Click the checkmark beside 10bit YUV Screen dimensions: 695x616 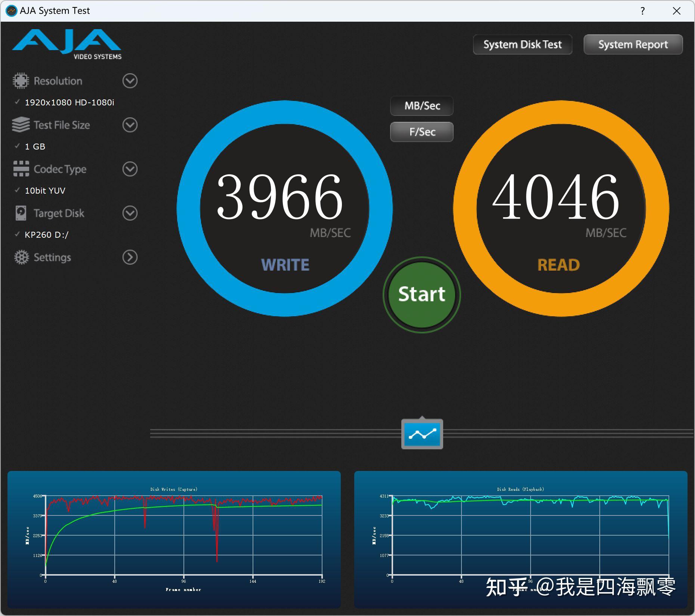point(16,190)
